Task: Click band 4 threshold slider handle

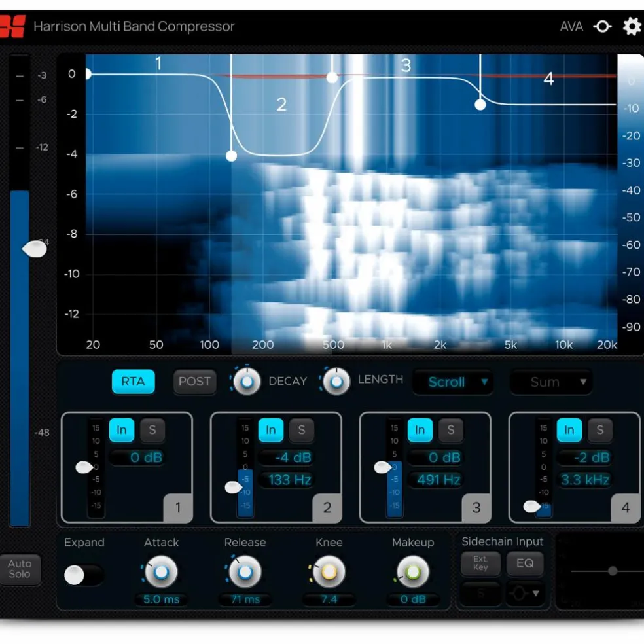Action: (x=531, y=507)
